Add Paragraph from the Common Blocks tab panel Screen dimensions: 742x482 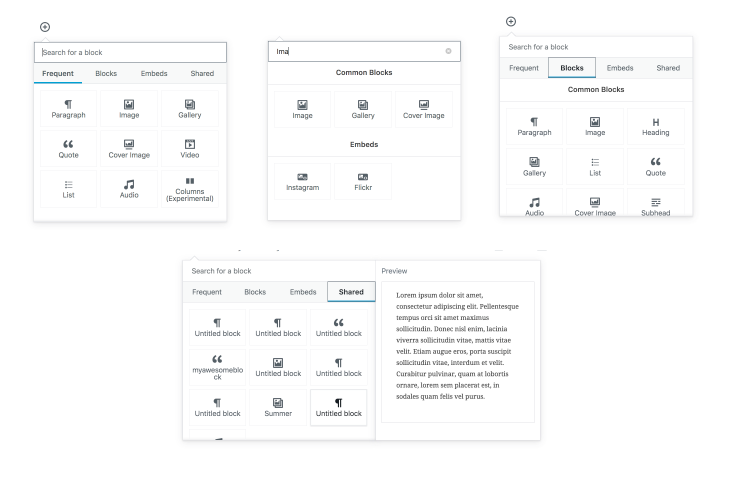coord(534,126)
